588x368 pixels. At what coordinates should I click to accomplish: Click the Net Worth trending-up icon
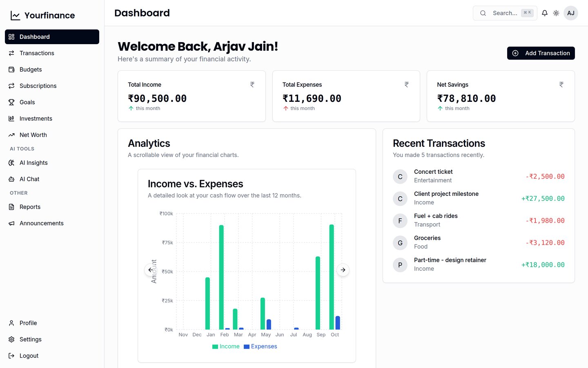[x=11, y=135]
